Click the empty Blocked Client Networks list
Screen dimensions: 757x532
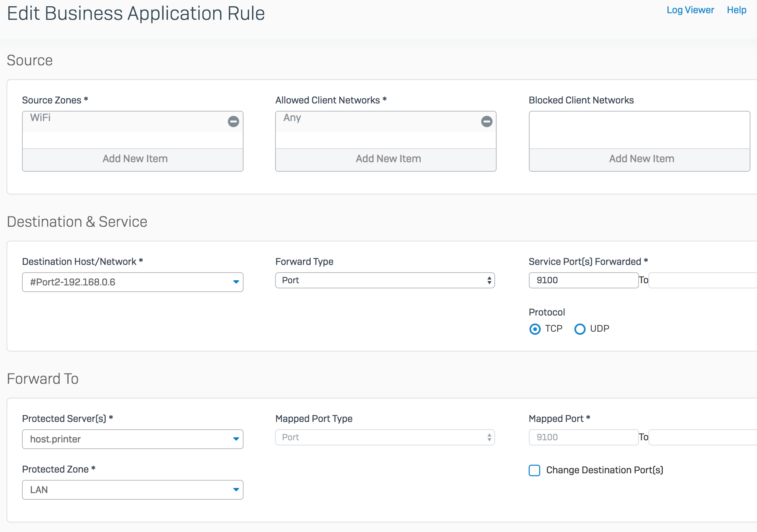pyautogui.click(x=639, y=130)
